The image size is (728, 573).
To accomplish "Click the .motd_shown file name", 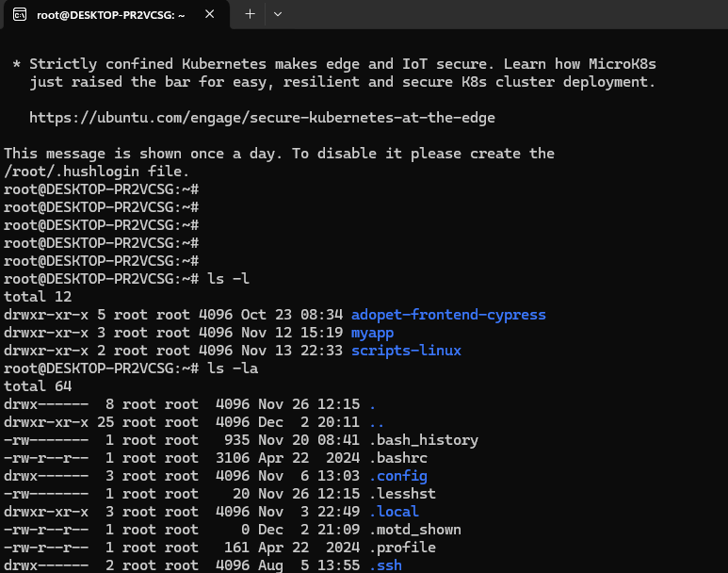I will pos(415,530).
